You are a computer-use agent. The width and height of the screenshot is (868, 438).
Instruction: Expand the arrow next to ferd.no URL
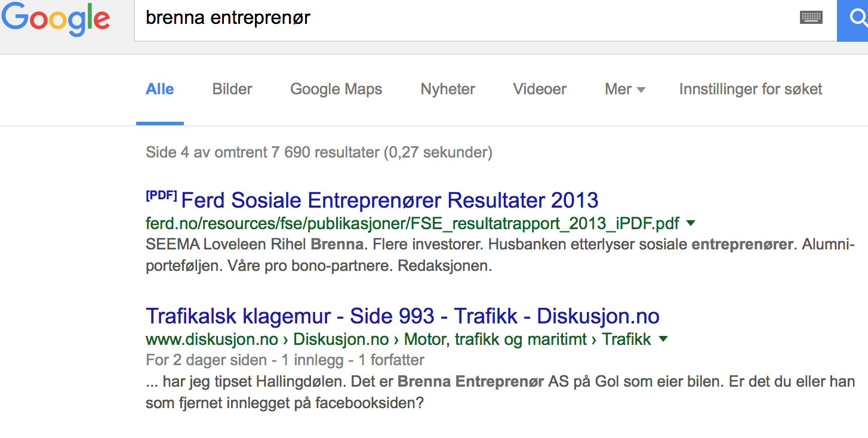pos(691,223)
